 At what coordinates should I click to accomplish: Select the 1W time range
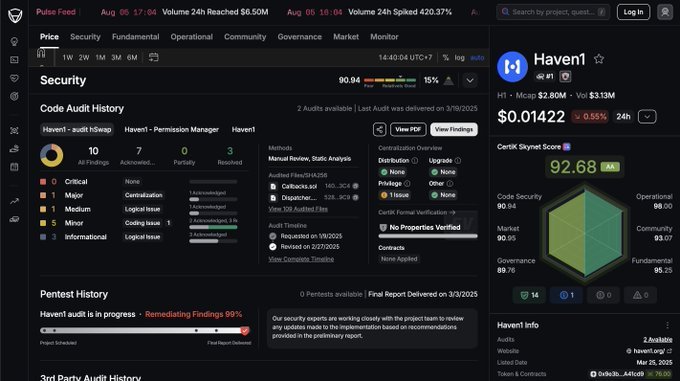pyautogui.click(x=68, y=57)
